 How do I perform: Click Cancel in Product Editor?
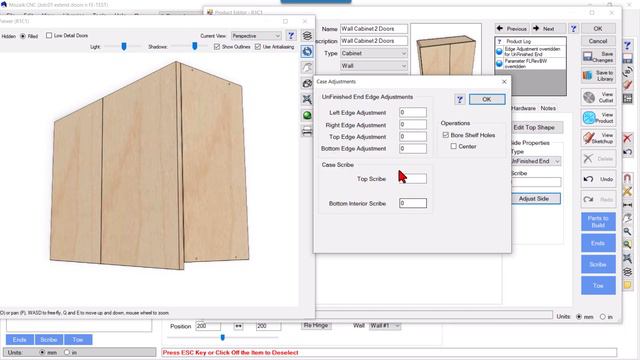(598, 41)
